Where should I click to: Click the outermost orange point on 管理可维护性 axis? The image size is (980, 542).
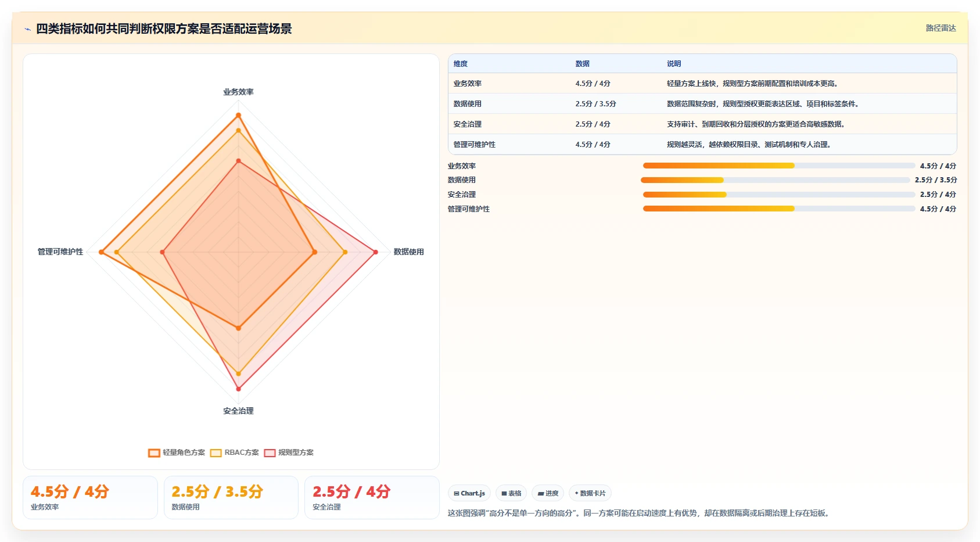101,252
